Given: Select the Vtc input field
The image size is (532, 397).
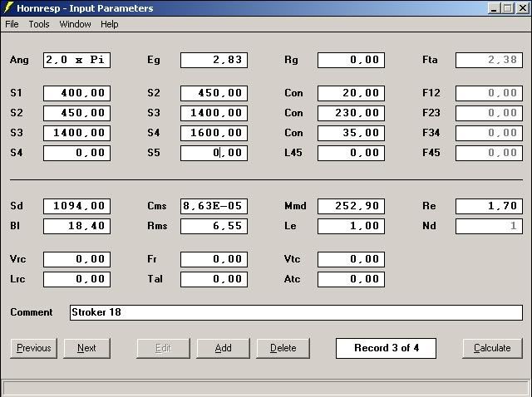Looking at the screenshot, I should pos(351,260).
